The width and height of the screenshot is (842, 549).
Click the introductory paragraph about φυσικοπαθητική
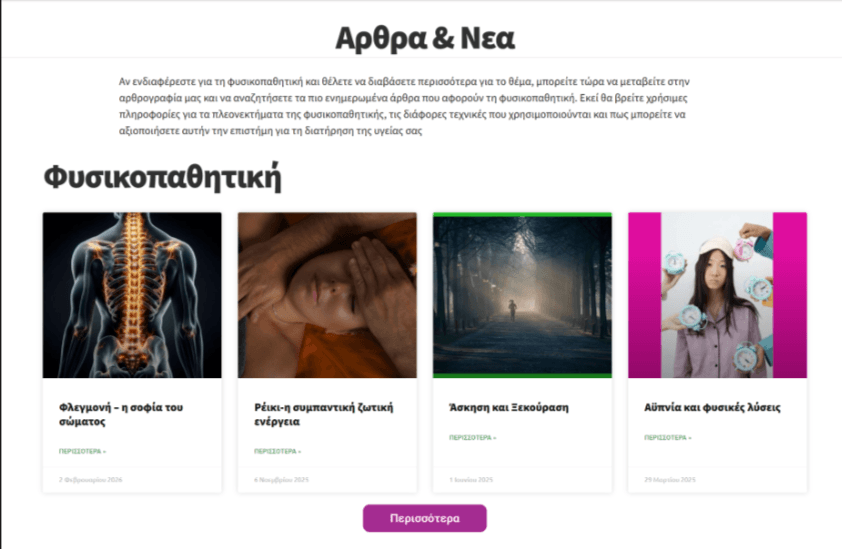[404, 106]
